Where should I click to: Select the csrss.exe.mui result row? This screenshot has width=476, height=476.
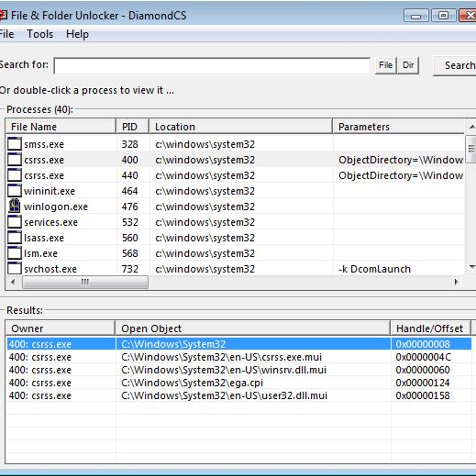coord(239,357)
